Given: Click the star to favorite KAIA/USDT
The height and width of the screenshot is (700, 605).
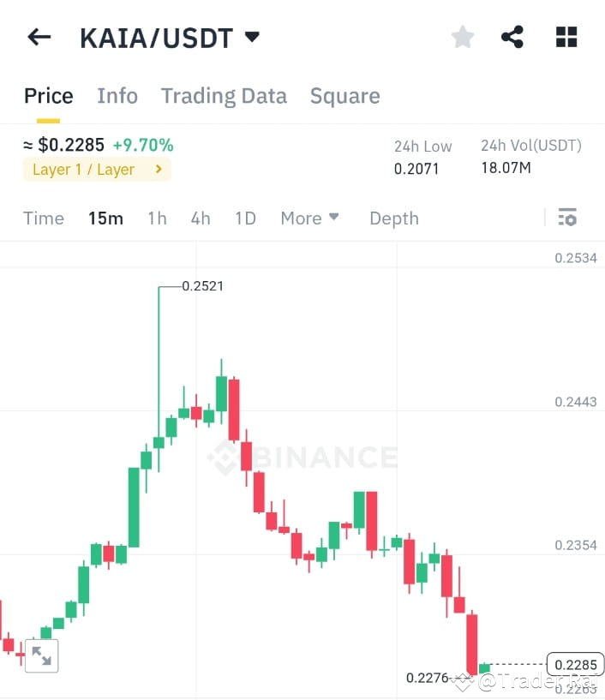Looking at the screenshot, I should click(462, 36).
